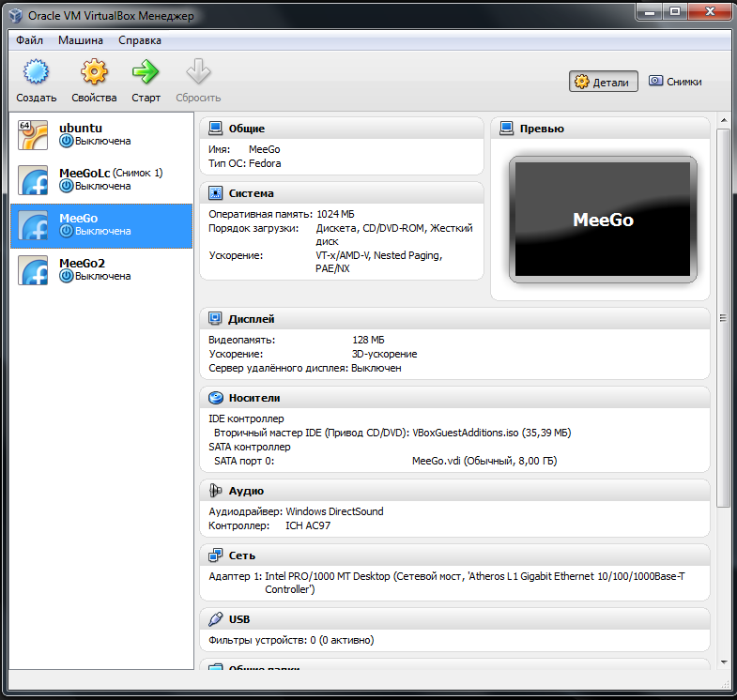The height and width of the screenshot is (700, 737).
Task: Click the greyed Сбросить arrow icon
Action: pyautogui.click(x=198, y=72)
